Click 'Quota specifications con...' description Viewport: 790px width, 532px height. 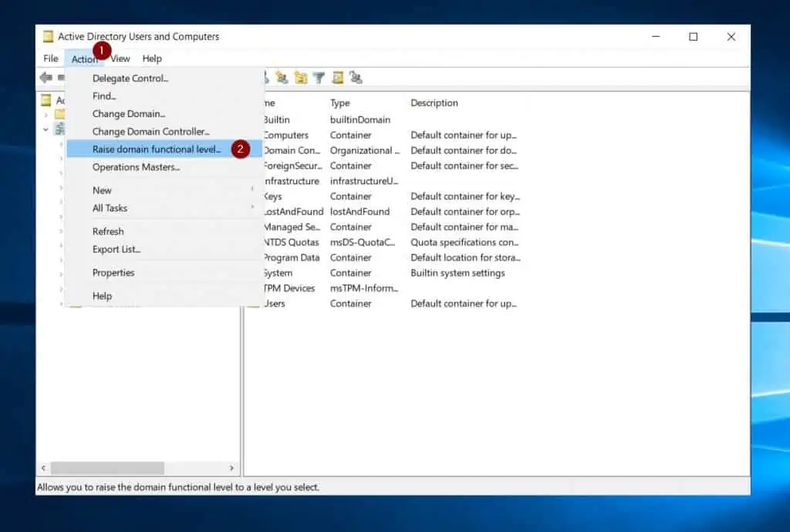(x=464, y=242)
